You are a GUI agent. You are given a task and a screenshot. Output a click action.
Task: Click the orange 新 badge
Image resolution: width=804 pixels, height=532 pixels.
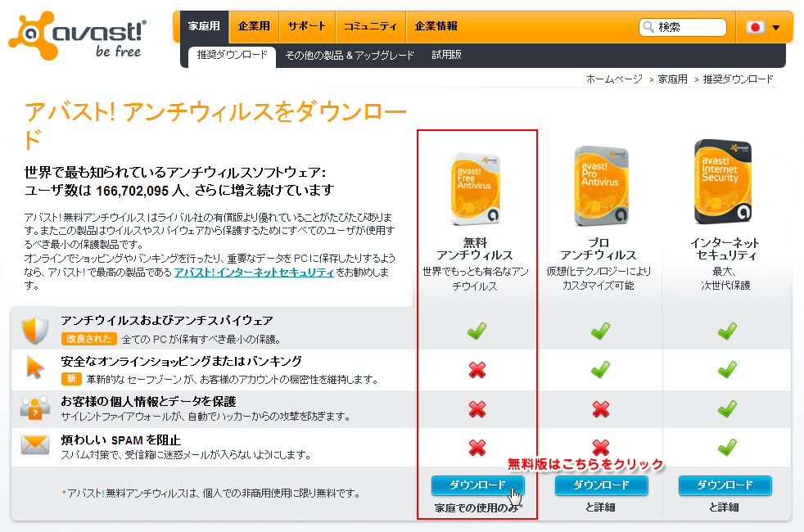(x=71, y=379)
